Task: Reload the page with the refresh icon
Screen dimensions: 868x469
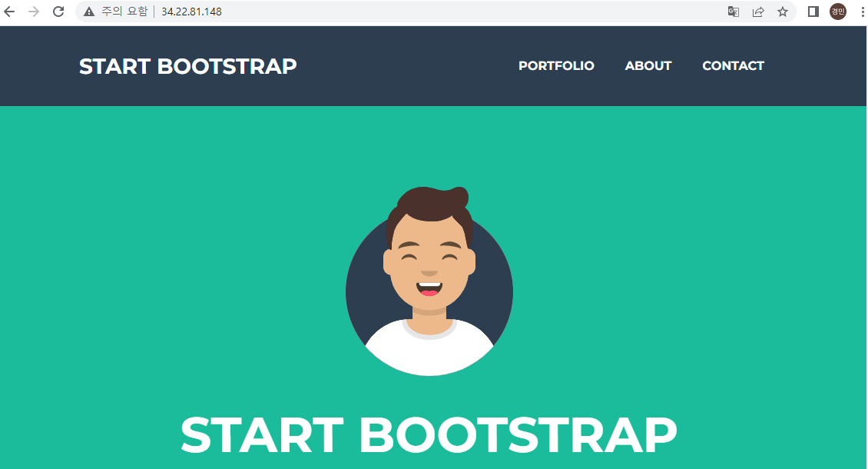Action: coord(58,11)
